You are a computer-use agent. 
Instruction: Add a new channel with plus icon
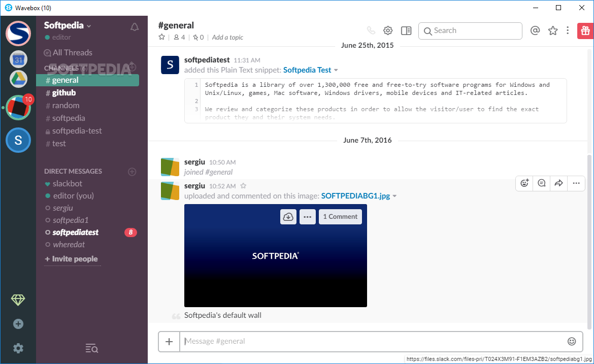[132, 67]
